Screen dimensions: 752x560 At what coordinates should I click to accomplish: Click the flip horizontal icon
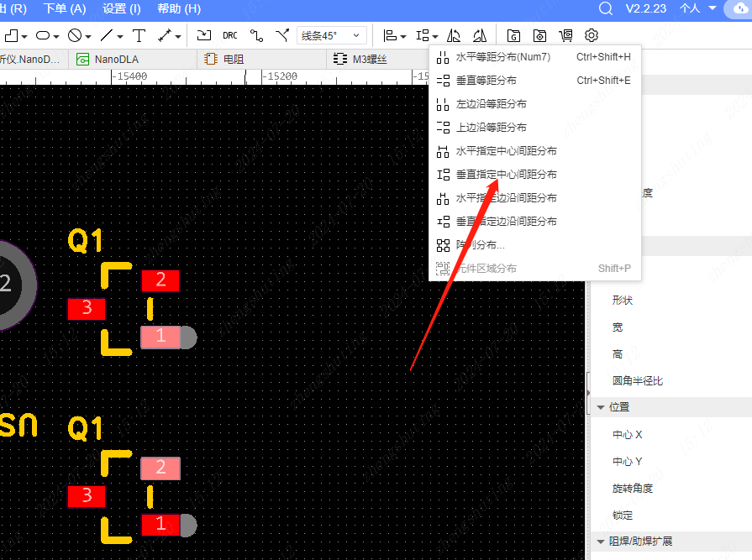click(x=454, y=35)
